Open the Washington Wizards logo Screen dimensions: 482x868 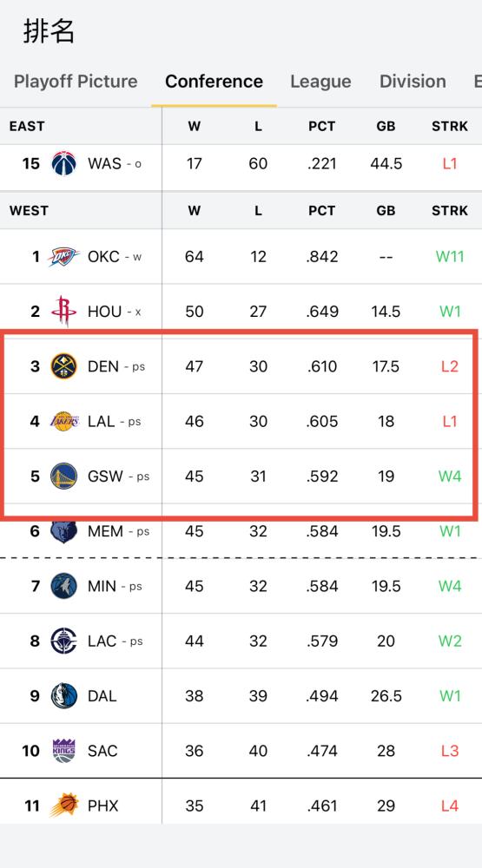63,163
